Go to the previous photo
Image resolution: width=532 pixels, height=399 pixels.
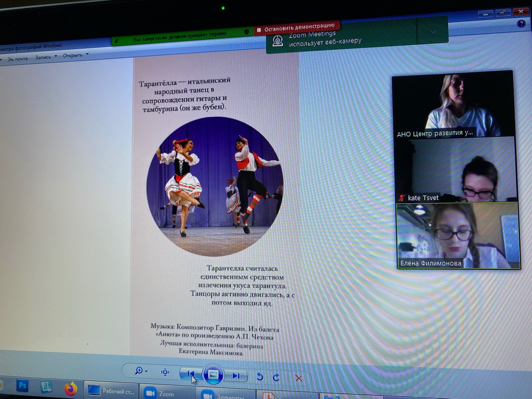click(x=191, y=375)
